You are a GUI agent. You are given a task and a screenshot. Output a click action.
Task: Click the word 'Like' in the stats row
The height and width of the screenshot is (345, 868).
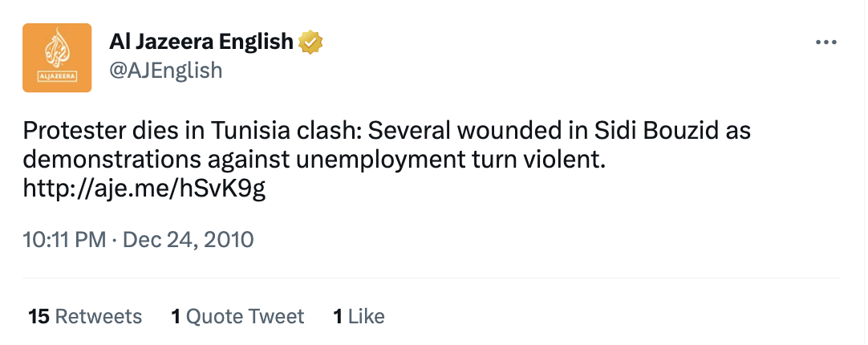click(367, 316)
